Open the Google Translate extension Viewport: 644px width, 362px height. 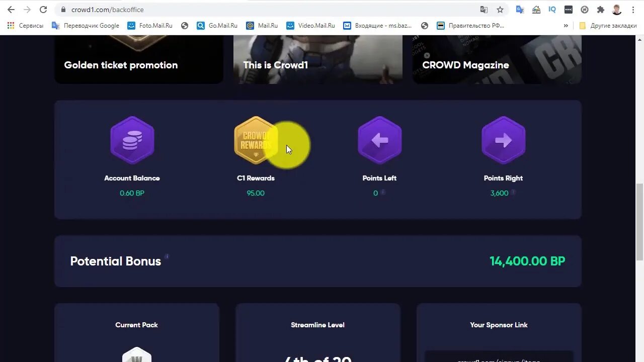(x=520, y=10)
